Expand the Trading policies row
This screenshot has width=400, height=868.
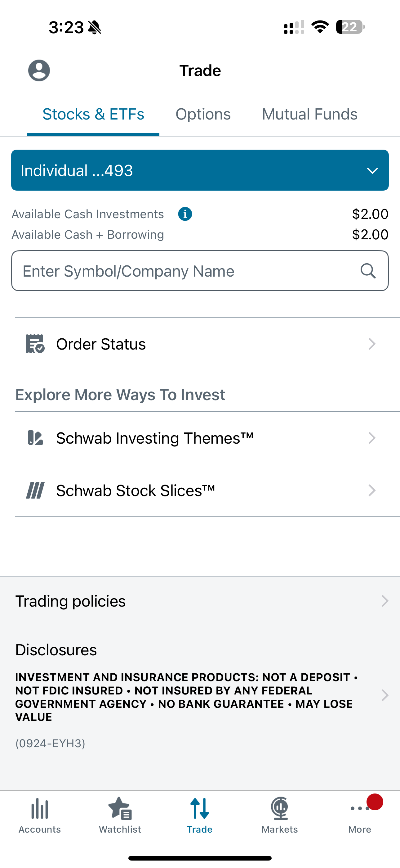coord(200,601)
